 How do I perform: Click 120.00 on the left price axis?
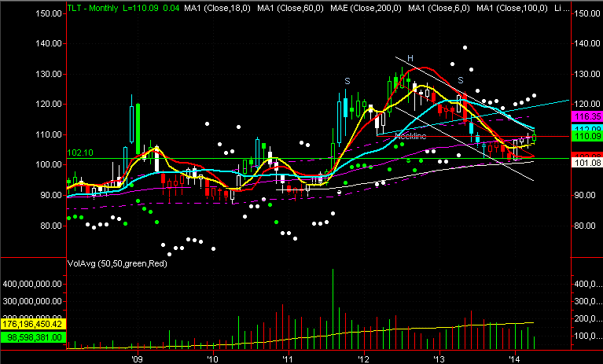point(49,104)
